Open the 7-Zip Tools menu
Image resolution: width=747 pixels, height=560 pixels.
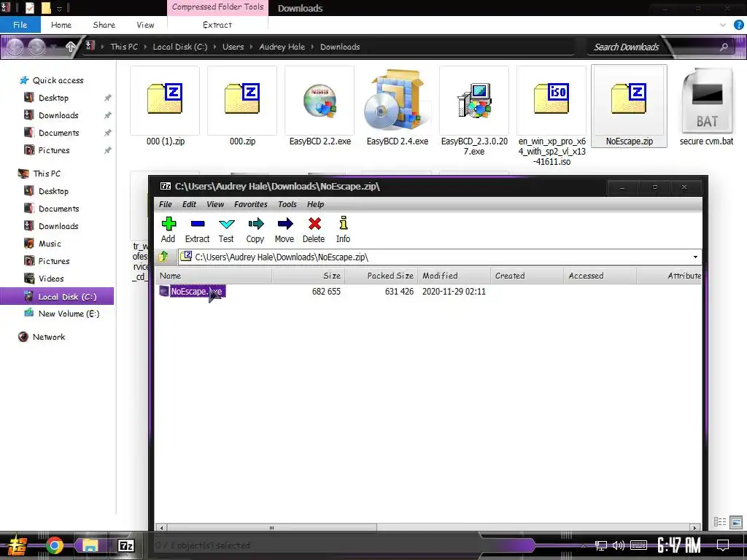coord(287,204)
